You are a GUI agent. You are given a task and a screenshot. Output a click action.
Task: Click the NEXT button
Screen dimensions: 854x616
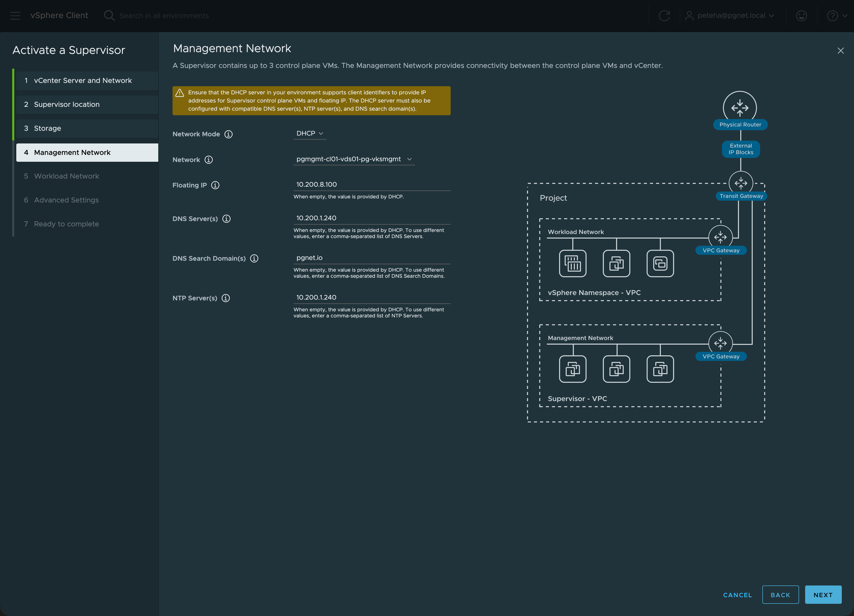click(823, 595)
